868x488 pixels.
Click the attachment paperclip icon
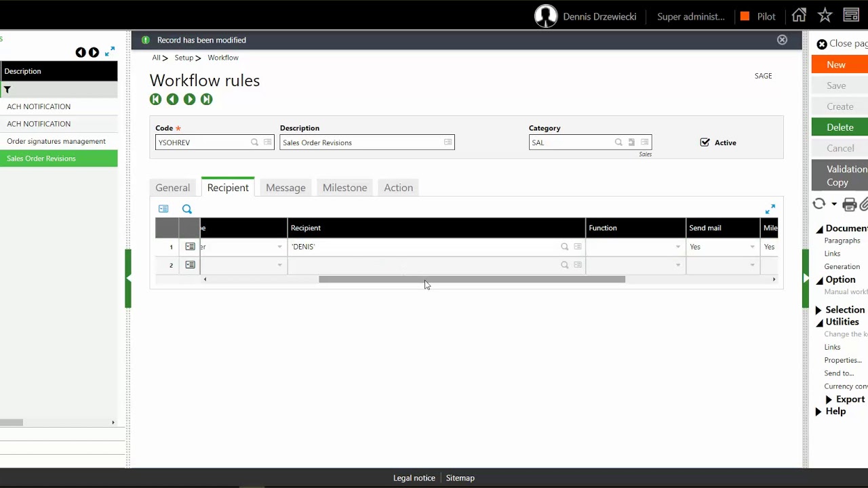tap(863, 204)
